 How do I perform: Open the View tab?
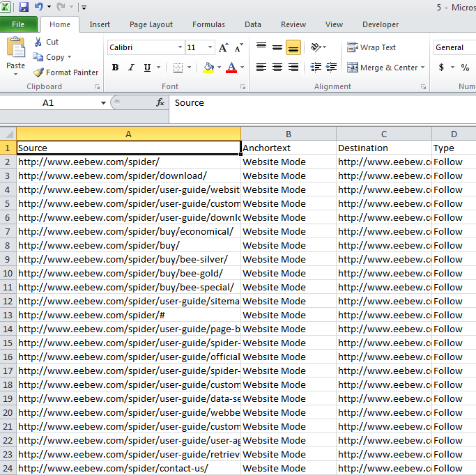pyautogui.click(x=334, y=24)
